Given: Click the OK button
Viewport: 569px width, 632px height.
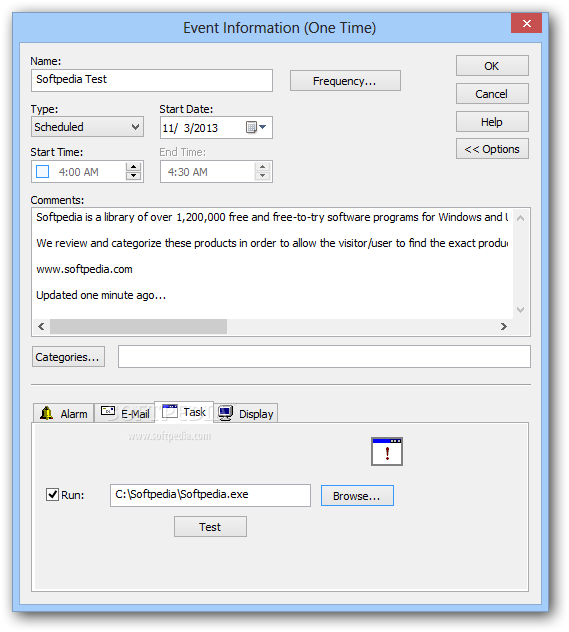Looking at the screenshot, I should (x=492, y=66).
